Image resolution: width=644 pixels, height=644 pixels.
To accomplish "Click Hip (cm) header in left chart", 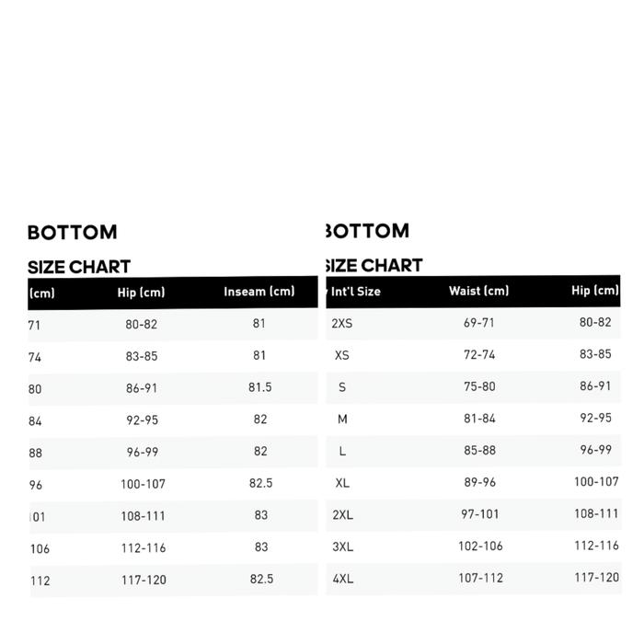I will (141, 293).
